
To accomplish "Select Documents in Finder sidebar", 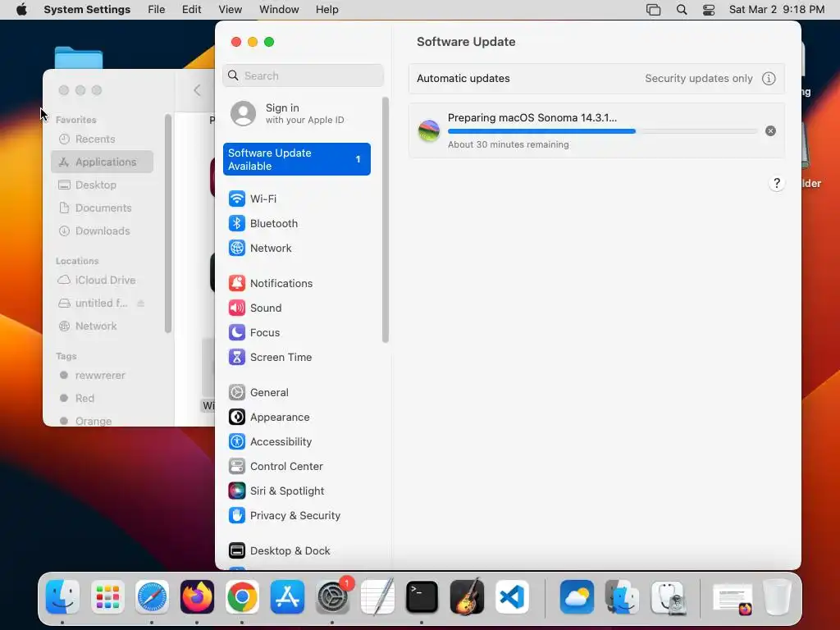I will 102,208.
